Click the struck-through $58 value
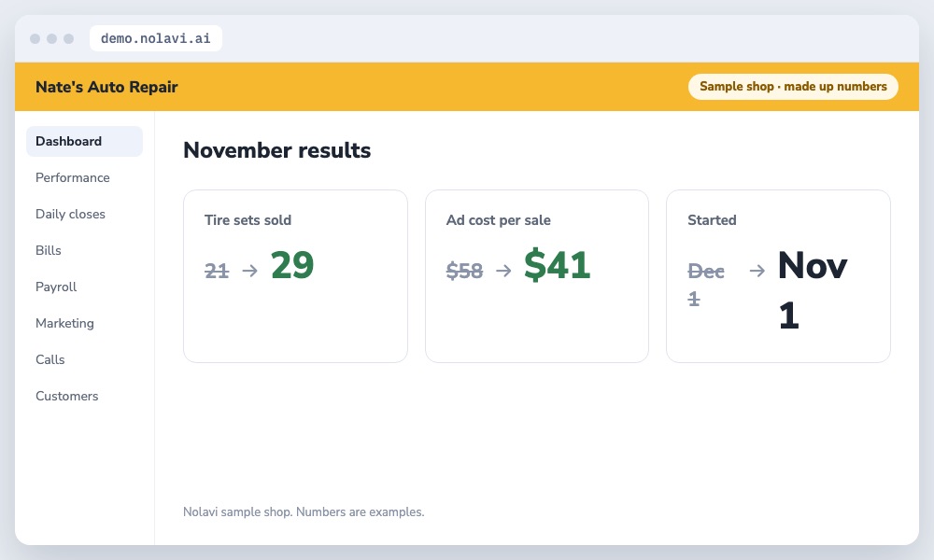The width and height of the screenshot is (934, 560). coord(464,271)
